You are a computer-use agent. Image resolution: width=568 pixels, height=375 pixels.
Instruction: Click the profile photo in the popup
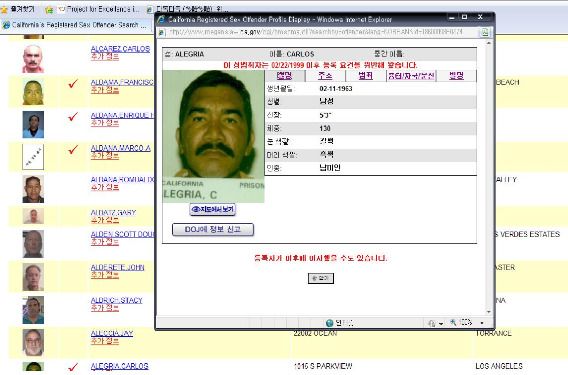point(213,136)
